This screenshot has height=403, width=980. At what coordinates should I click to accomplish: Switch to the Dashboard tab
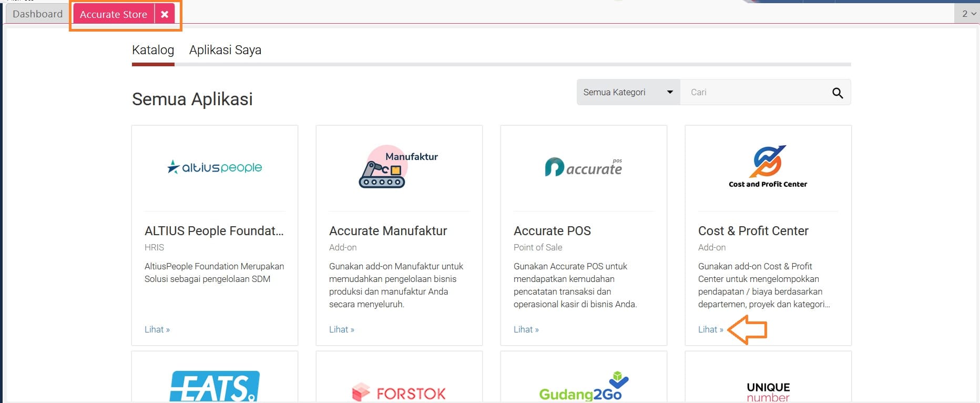[37, 14]
